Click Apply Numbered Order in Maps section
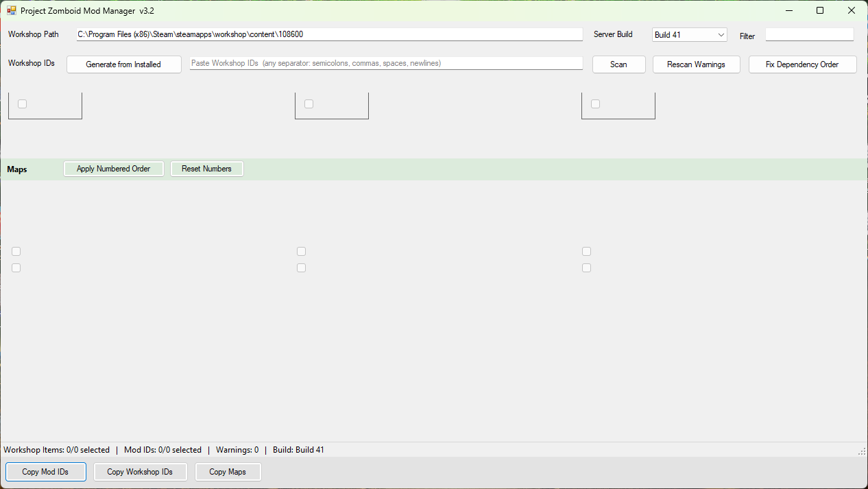 tap(113, 169)
